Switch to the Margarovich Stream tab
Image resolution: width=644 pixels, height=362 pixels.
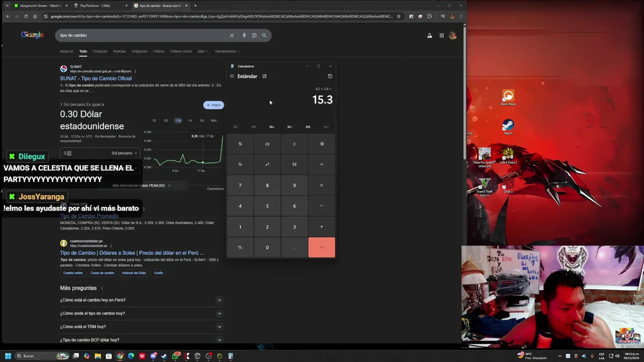tap(40, 6)
